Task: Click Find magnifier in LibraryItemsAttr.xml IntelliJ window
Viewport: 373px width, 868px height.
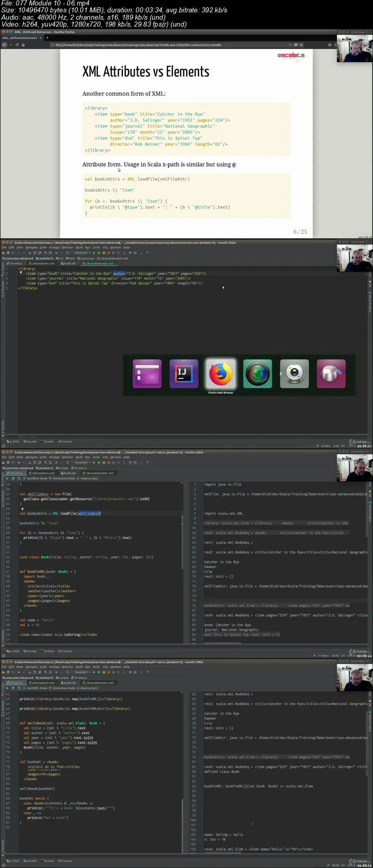Action: (x=46, y=253)
